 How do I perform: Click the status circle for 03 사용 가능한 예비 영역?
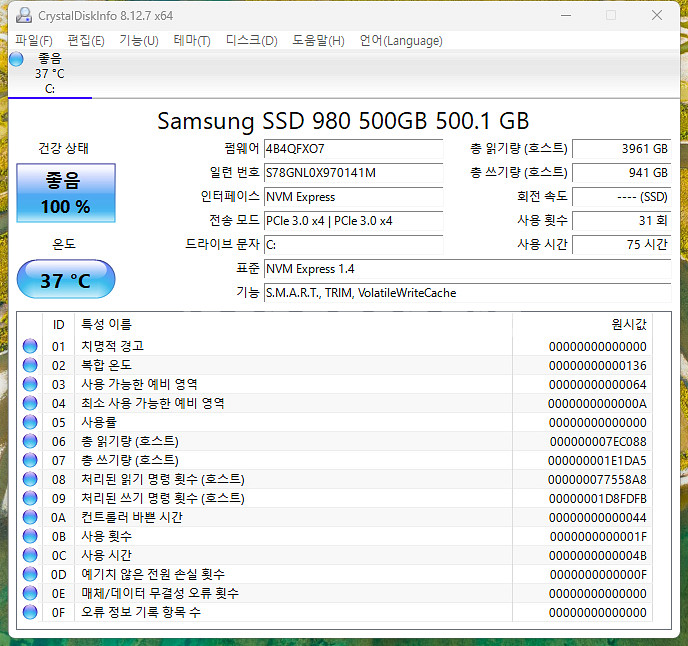click(x=30, y=384)
